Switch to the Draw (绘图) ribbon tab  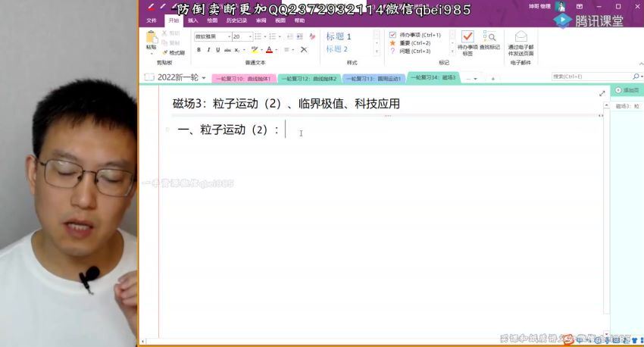[212, 20]
